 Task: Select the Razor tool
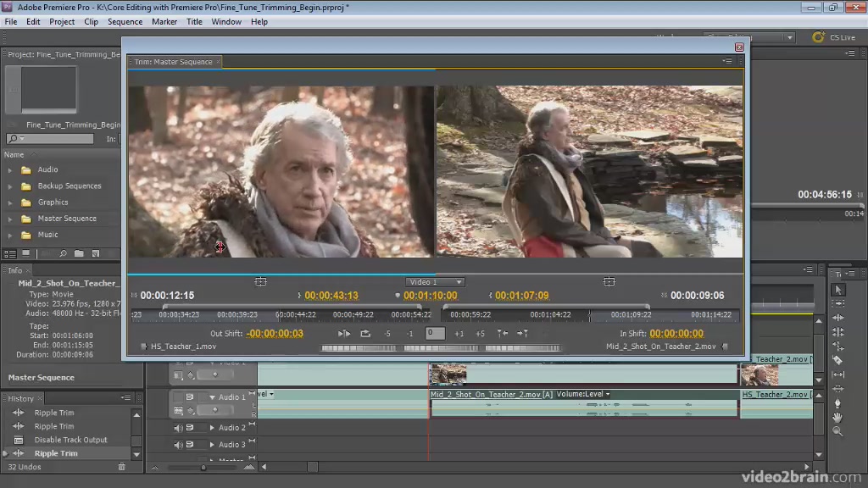(838, 360)
